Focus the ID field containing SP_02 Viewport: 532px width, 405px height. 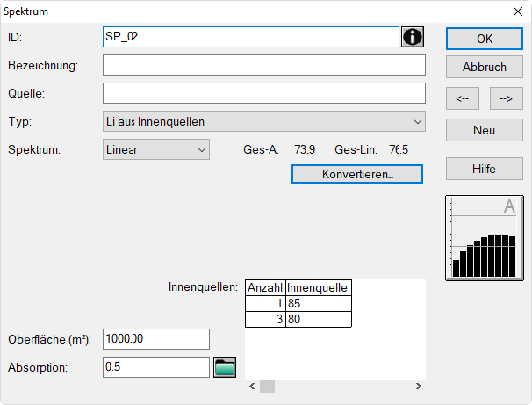tap(251, 37)
